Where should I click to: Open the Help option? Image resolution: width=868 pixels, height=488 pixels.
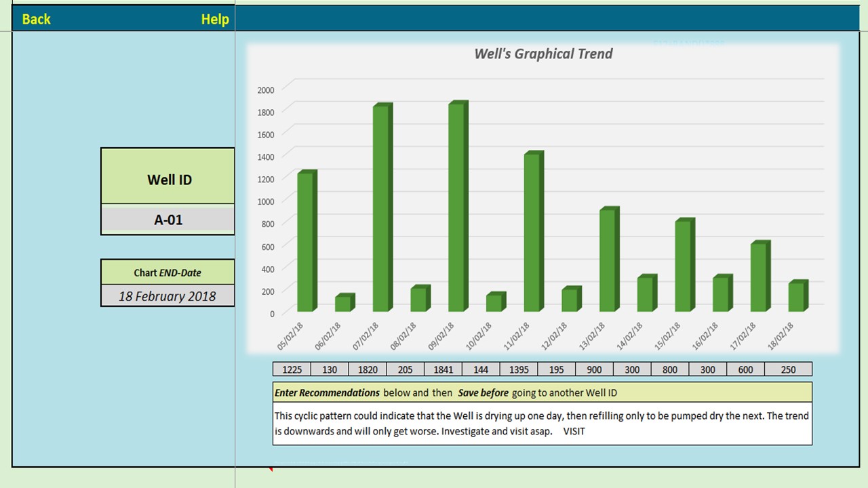(215, 19)
